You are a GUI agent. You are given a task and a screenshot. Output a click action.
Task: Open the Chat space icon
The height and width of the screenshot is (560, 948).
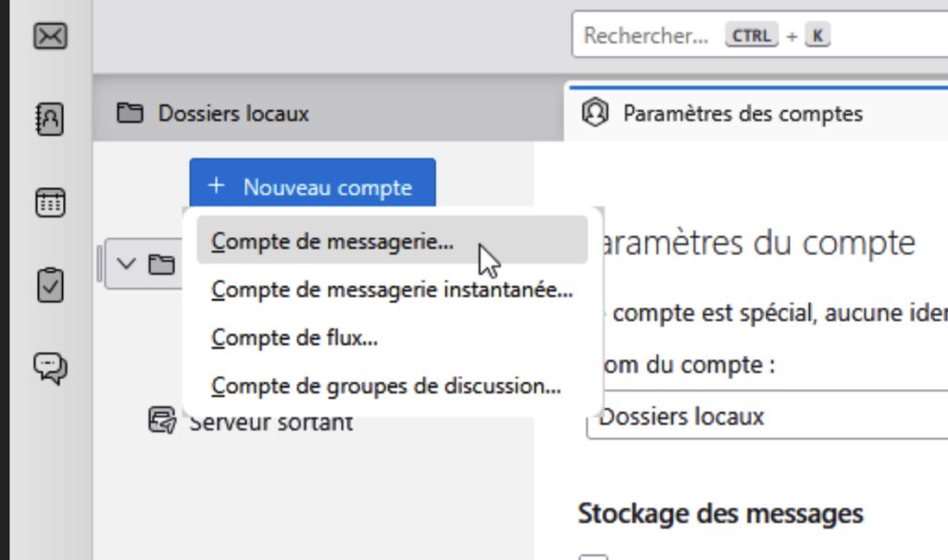(x=50, y=367)
